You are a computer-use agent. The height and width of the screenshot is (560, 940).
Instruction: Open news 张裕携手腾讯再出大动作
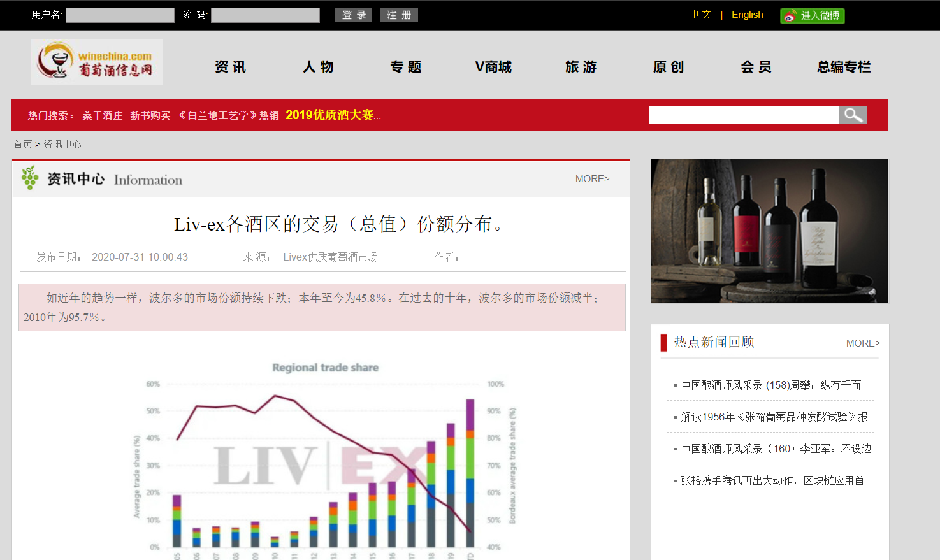point(772,480)
